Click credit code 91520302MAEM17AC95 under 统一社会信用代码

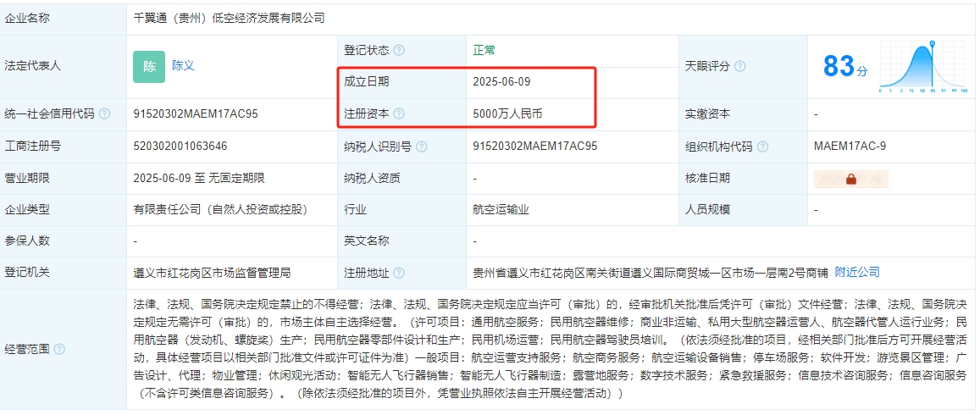coord(196,114)
